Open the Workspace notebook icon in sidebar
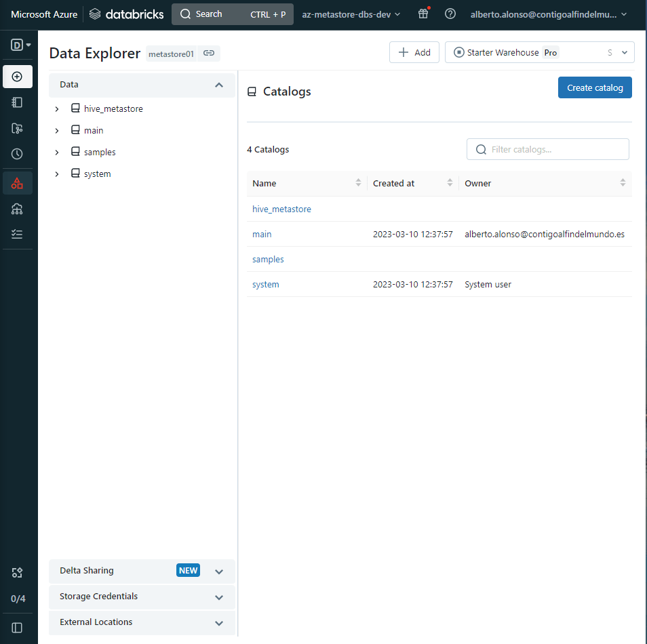Viewport: 647px width, 644px height. click(x=18, y=102)
